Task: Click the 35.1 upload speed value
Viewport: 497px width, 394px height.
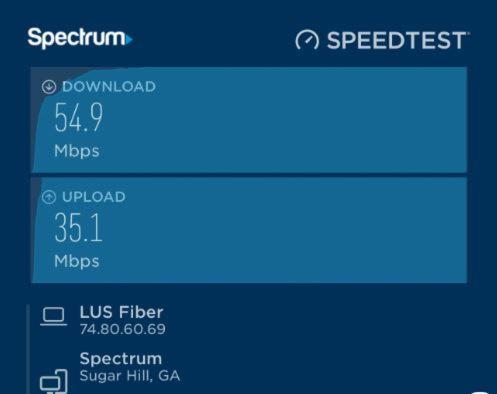Action: point(78,227)
